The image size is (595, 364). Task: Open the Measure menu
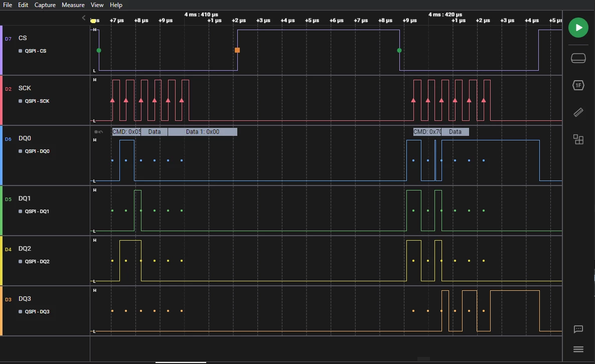pos(73,5)
